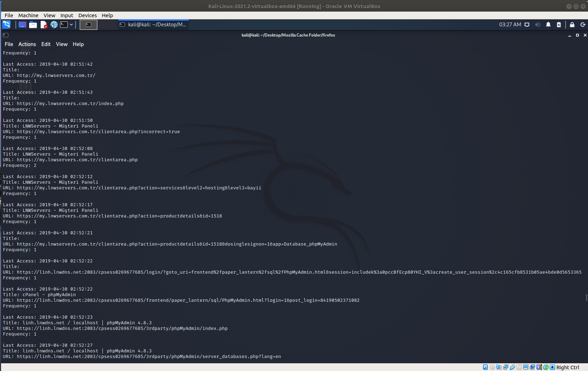This screenshot has height=371, width=588.
Task: Click URL ending app=Database_phpMyAdmin
Action: click(170, 244)
